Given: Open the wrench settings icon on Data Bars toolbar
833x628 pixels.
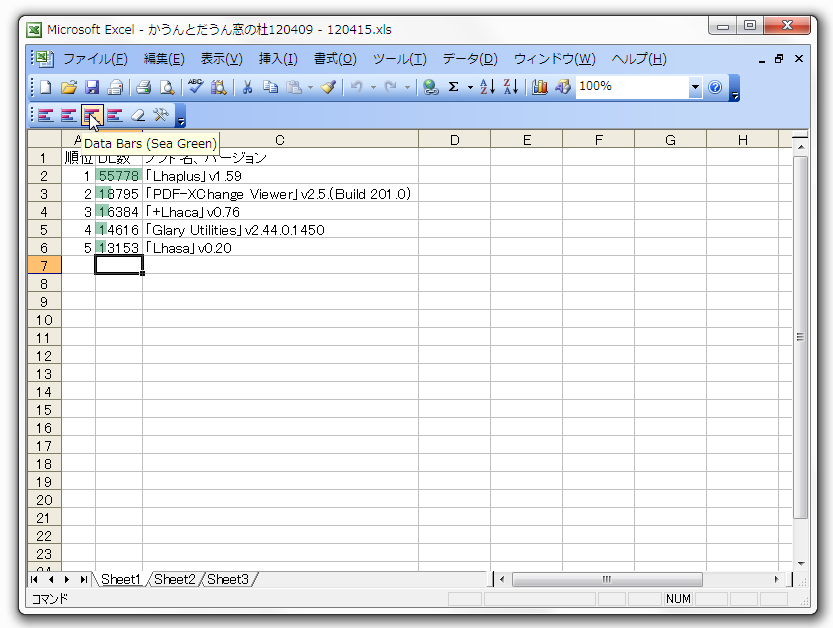Looking at the screenshot, I should point(159,115).
